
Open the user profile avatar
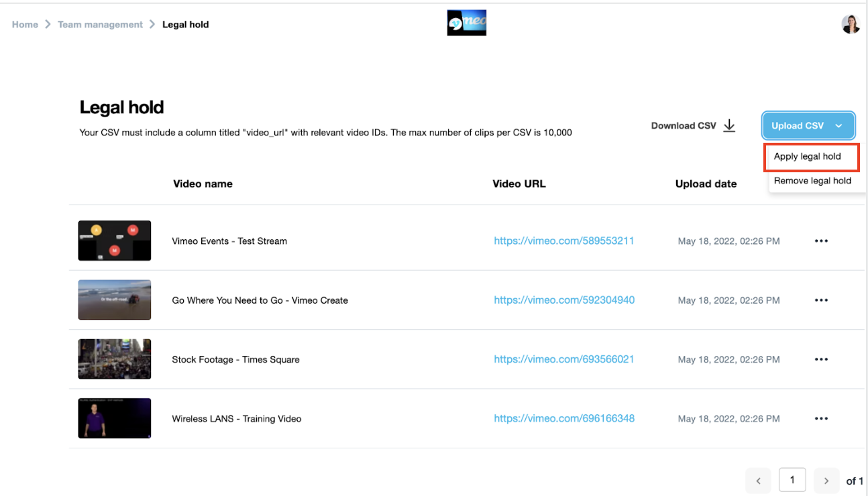pyautogui.click(x=851, y=24)
